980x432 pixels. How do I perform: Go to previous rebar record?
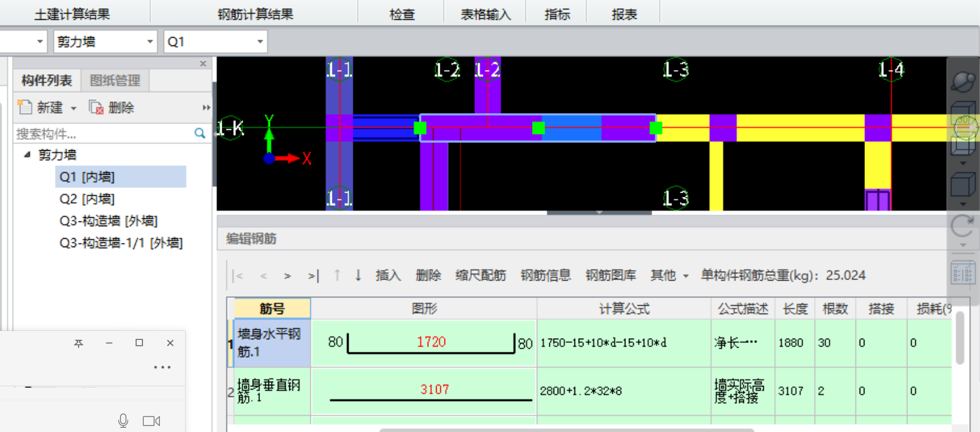click(x=264, y=276)
